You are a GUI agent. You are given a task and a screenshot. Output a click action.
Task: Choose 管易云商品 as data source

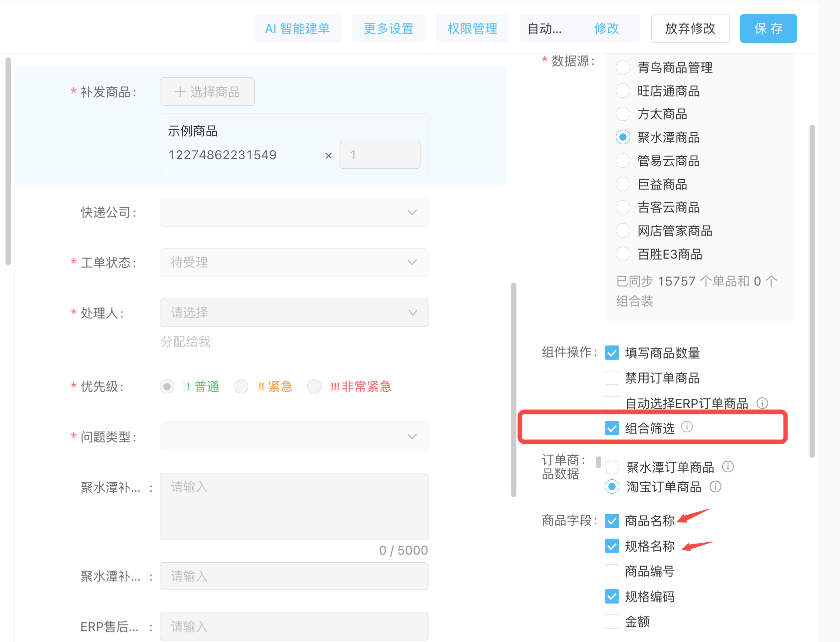click(x=623, y=161)
